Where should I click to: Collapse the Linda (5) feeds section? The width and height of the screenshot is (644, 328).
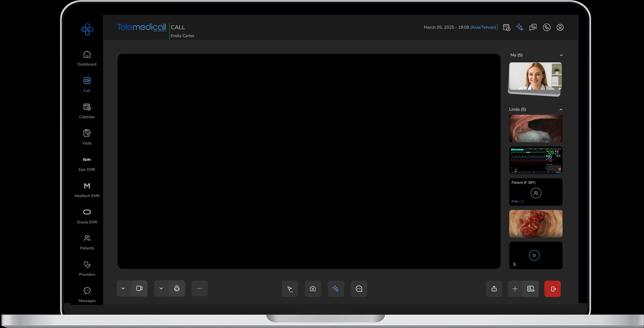pos(561,109)
